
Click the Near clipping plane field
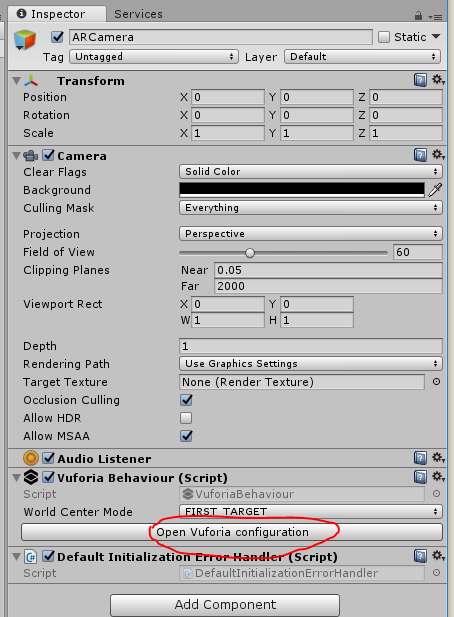click(x=329, y=270)
